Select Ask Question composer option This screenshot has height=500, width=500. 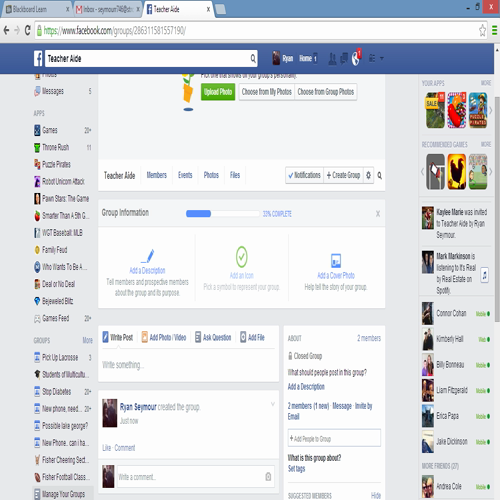tap(213, 337)
